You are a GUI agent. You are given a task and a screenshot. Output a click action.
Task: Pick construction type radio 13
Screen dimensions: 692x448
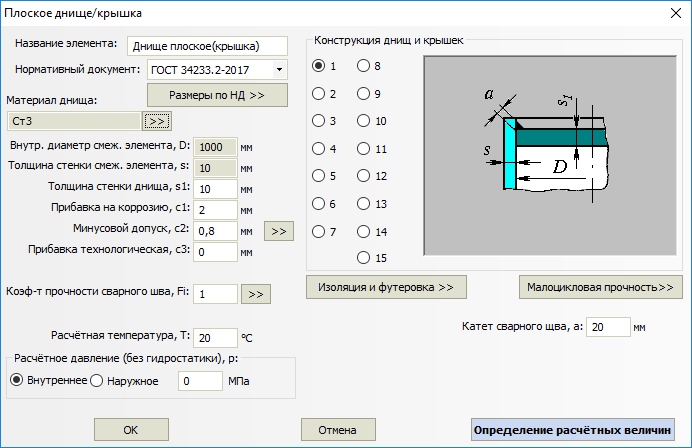pyautogui.click(x=363, y=203)
